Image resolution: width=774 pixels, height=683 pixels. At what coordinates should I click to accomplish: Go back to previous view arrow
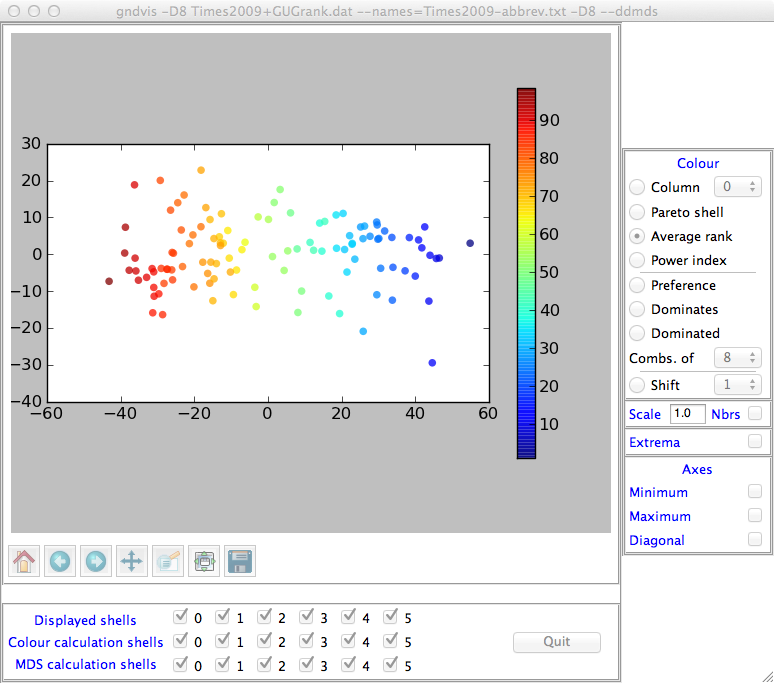[60, 561]
